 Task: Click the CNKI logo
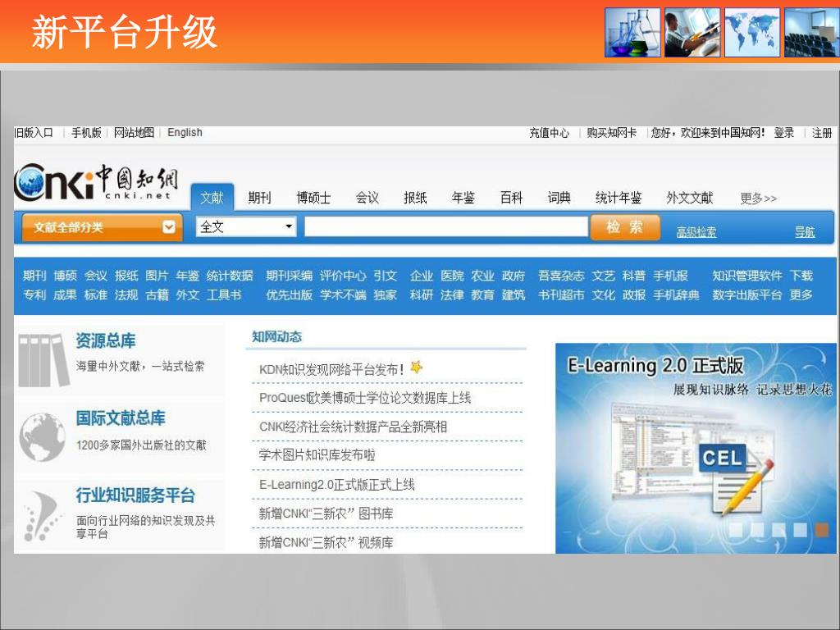point(96,183)
